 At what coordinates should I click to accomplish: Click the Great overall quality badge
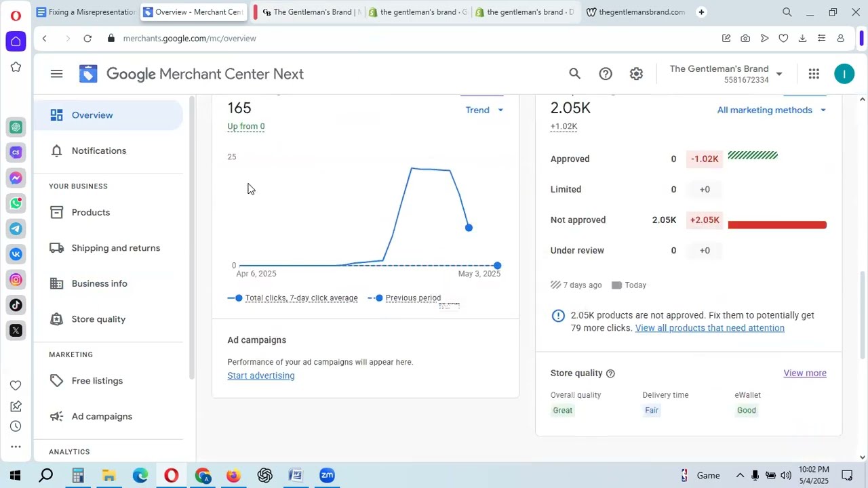tap(562, 410)
